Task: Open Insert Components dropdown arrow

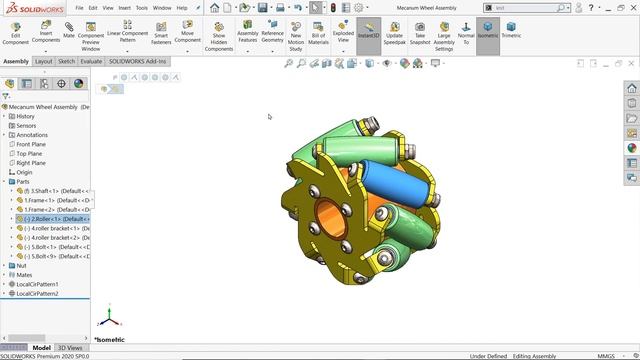Action: 46,51
